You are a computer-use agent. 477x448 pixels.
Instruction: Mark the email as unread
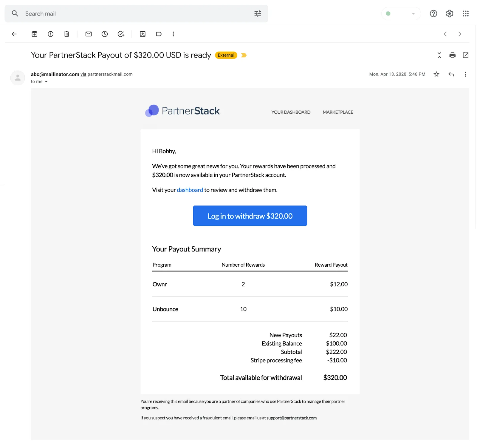89,34
